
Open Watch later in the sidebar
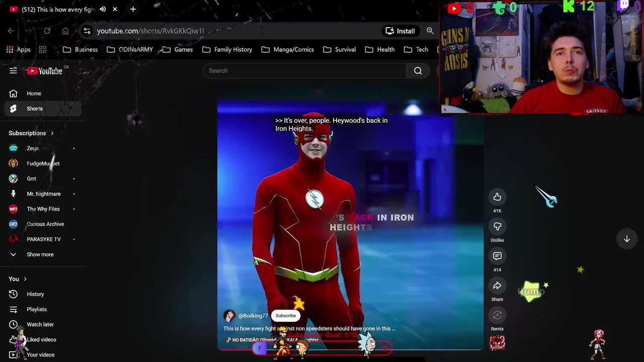pyautogui.click(x=43, y=324)
